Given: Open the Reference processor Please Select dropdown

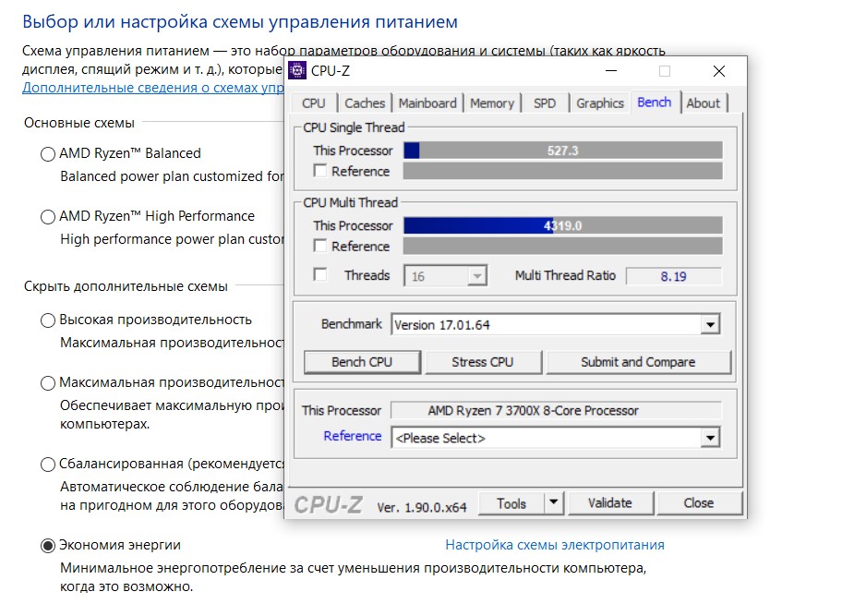Looking at the screenshot, I should (x=556, y=438).
